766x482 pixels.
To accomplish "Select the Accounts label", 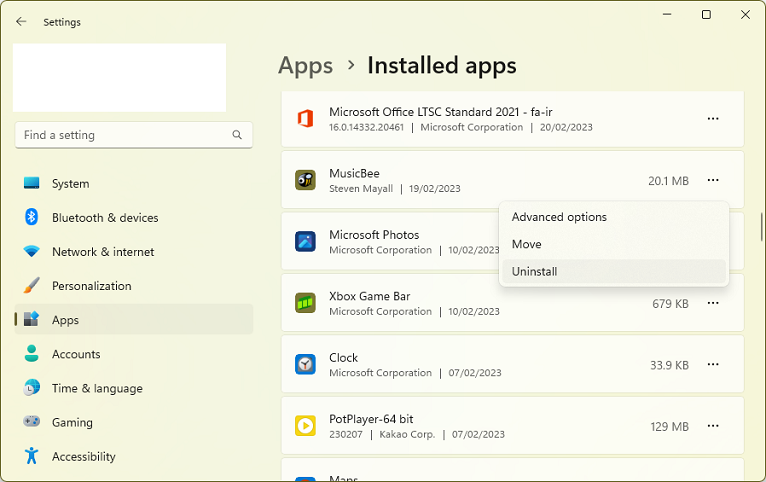I will pyautogui.click(x=76, y=354).
